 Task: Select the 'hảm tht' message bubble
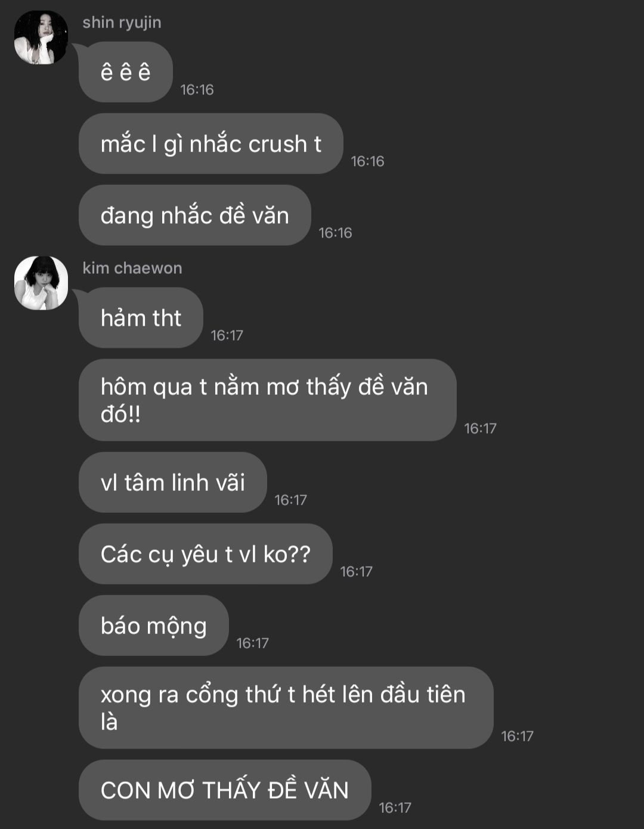click(141, 318)
